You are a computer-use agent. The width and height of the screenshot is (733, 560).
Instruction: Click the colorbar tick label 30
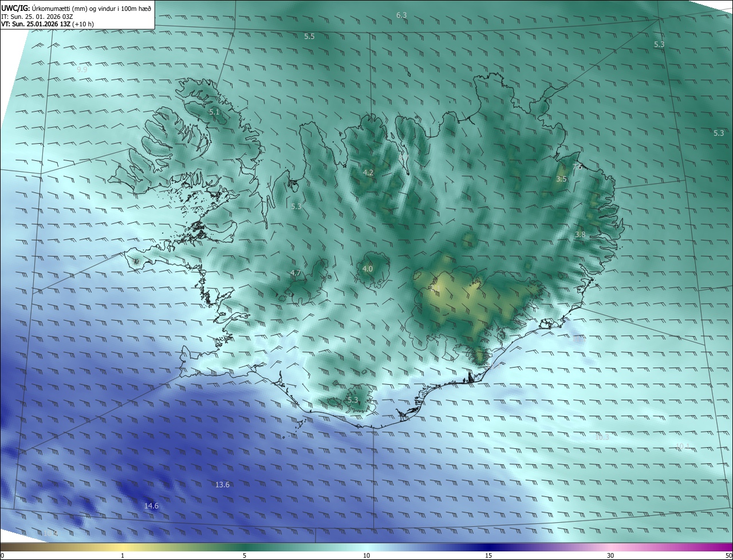[610, 555]
